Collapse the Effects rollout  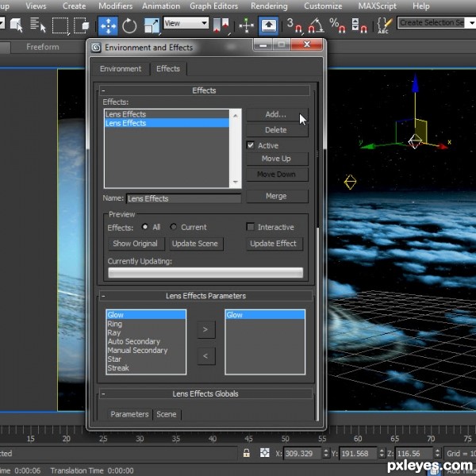coord(103,90)
